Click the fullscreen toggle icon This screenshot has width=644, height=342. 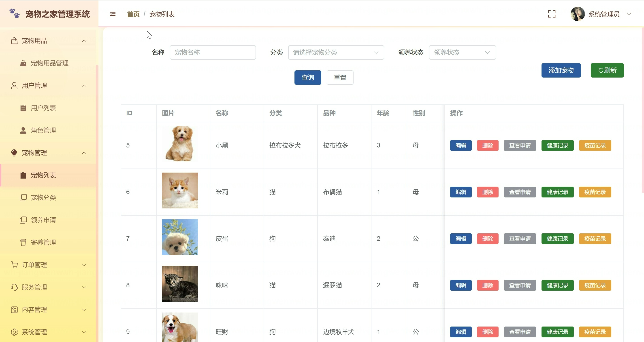[x=552, y=14]
